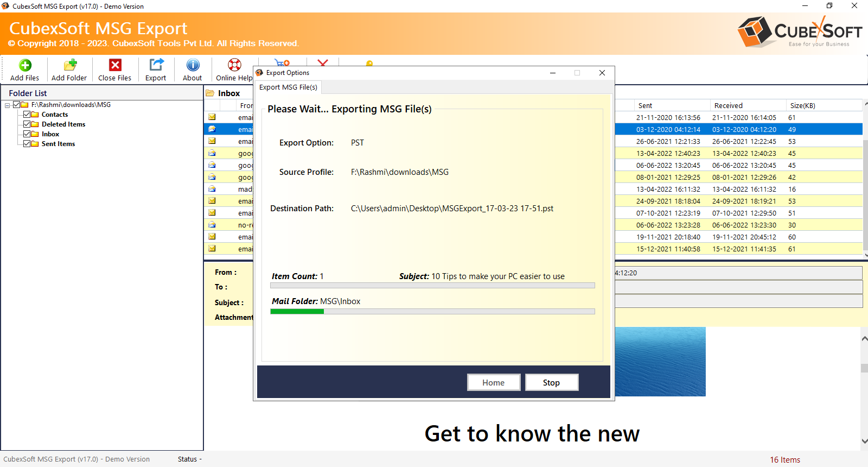The height and width of the screenshot is (467, 868).
Task: Click the Contacts folder icon in tree
Action: click(35, 115)
